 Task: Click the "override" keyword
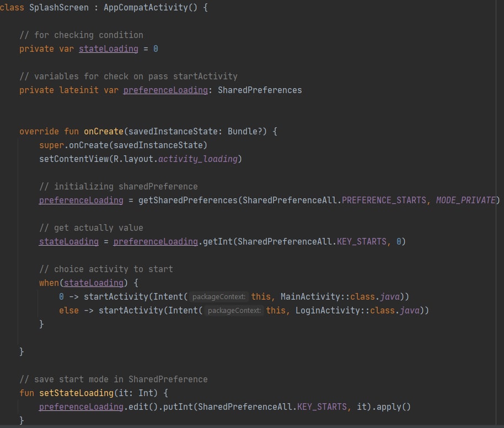[x=39, y=131]
